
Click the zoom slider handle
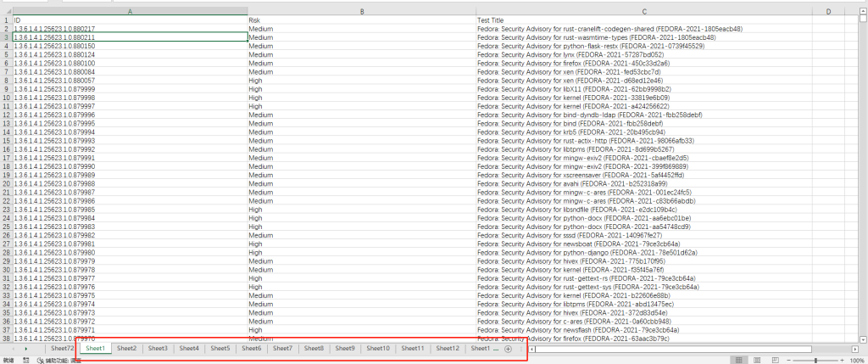click(x=815, y=361)
